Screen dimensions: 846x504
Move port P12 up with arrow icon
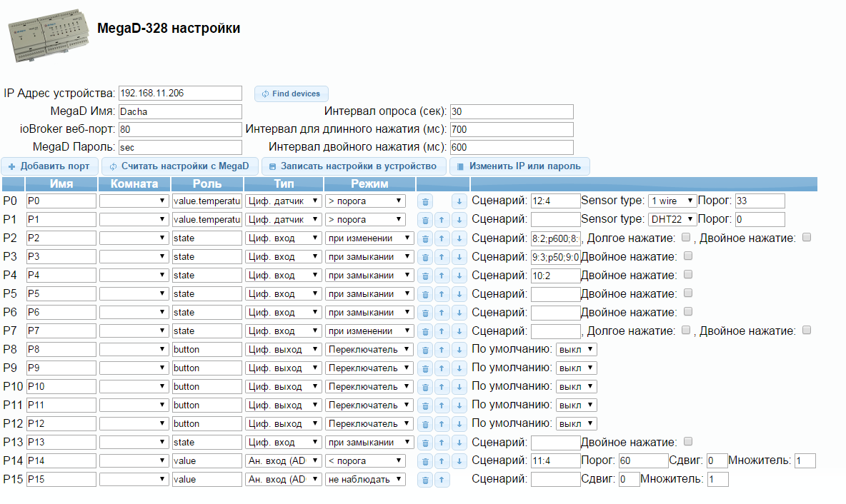[442, 424]
